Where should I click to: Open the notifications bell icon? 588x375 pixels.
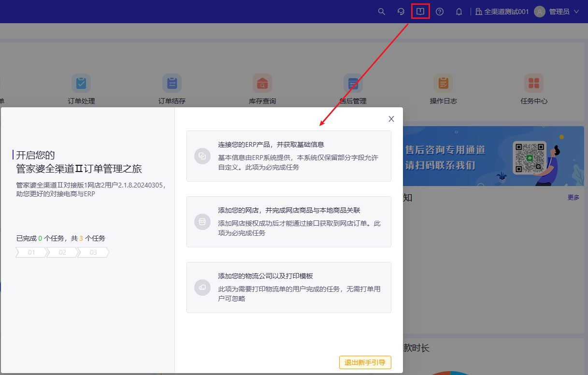(459, 12)
